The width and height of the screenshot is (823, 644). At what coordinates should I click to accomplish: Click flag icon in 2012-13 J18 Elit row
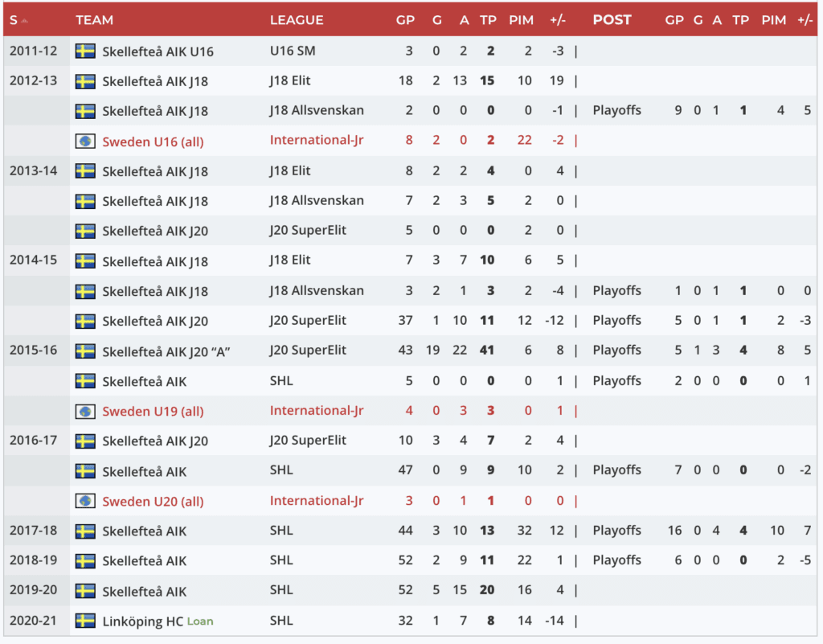point(85,81)
